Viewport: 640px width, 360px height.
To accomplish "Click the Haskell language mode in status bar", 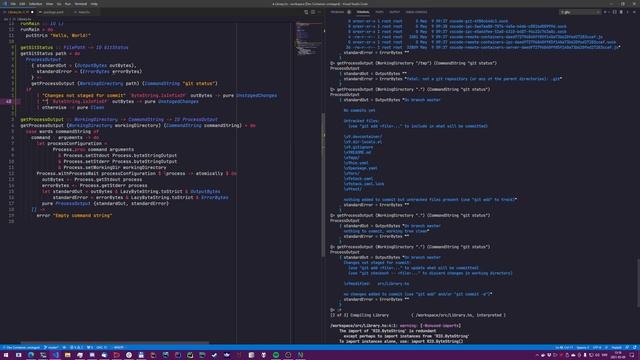I will click(x=616, y=347).
